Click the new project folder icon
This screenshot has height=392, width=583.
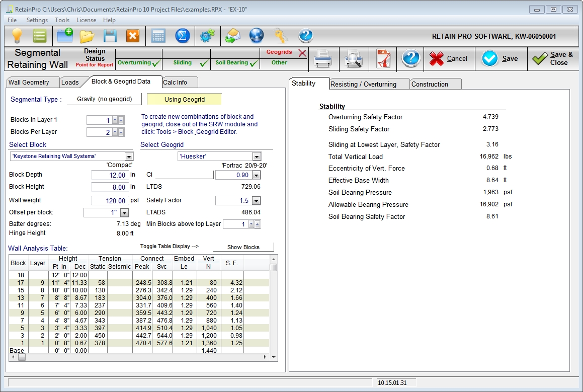64,36
